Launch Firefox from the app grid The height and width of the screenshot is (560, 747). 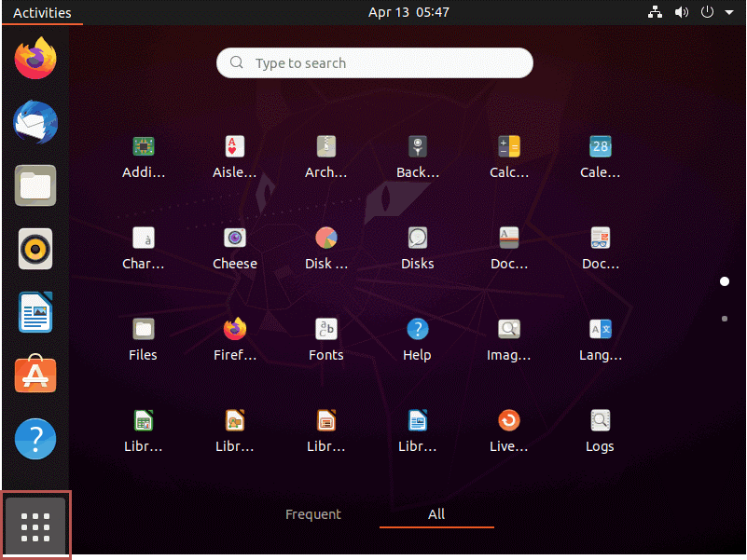[234, 340]
